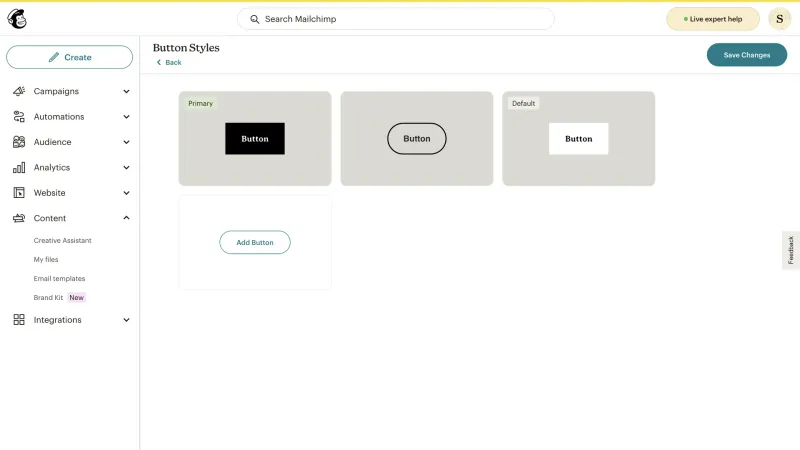
Task: Open the Campaigns menu label
Action: 56,91
